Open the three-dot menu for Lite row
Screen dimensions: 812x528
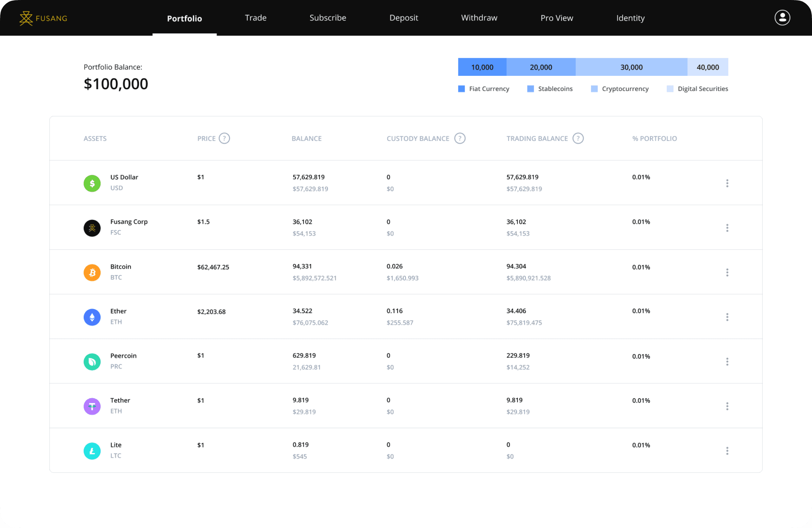727,451
